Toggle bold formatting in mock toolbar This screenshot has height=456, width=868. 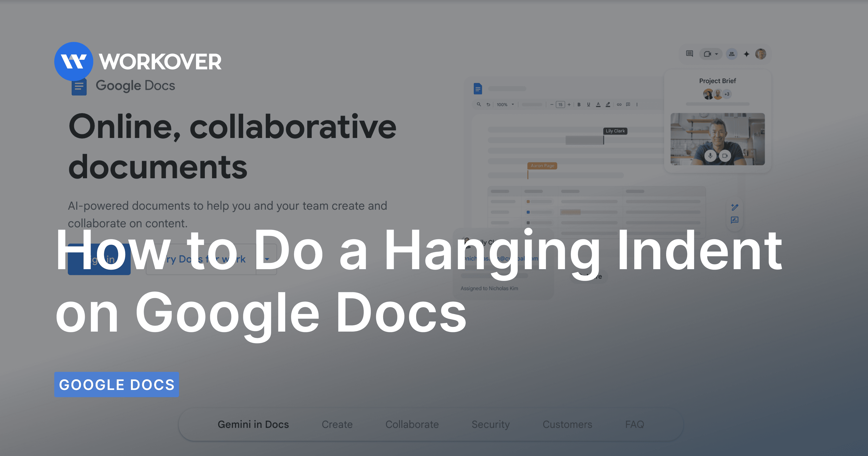[579, 104]
